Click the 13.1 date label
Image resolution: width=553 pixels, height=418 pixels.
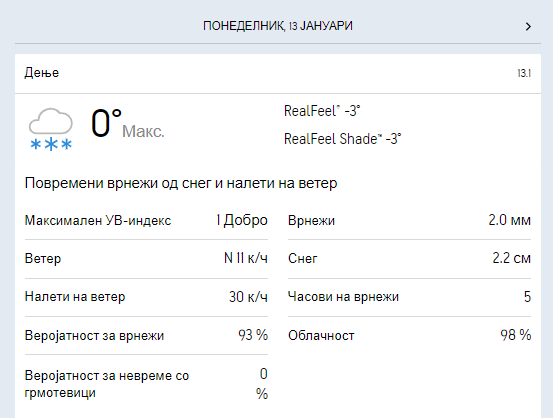tap(524, 73)
